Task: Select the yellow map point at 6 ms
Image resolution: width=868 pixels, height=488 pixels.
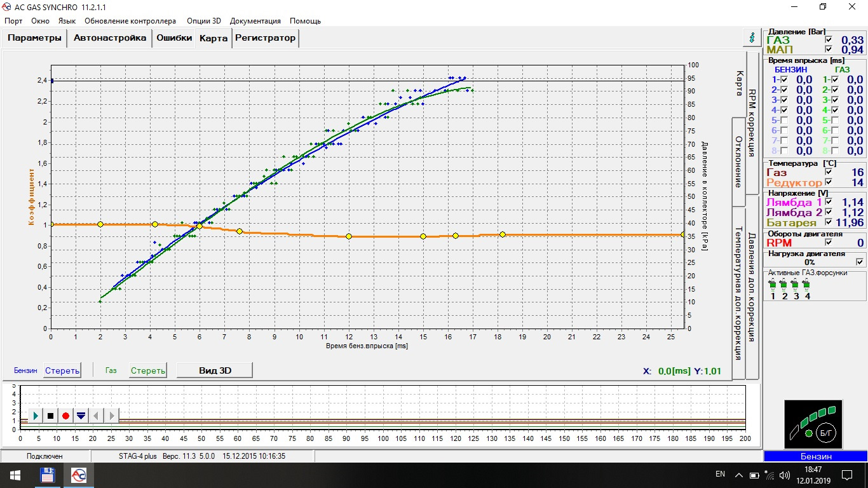Action: point(200,226)
